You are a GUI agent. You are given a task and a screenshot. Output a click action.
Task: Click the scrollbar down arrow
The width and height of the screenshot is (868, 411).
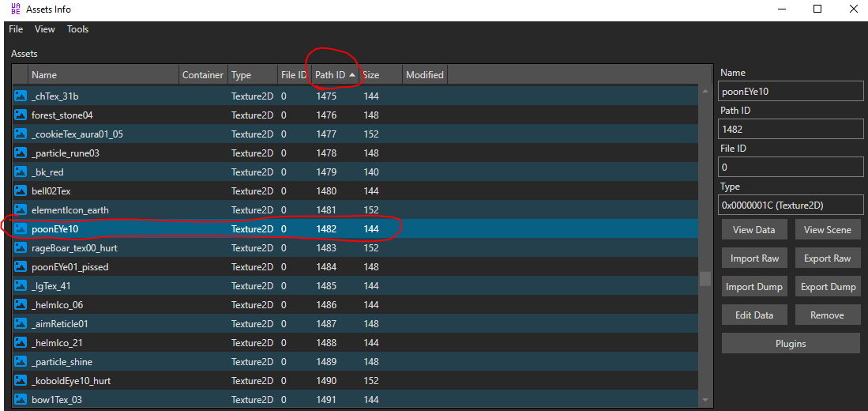point(705,399)
